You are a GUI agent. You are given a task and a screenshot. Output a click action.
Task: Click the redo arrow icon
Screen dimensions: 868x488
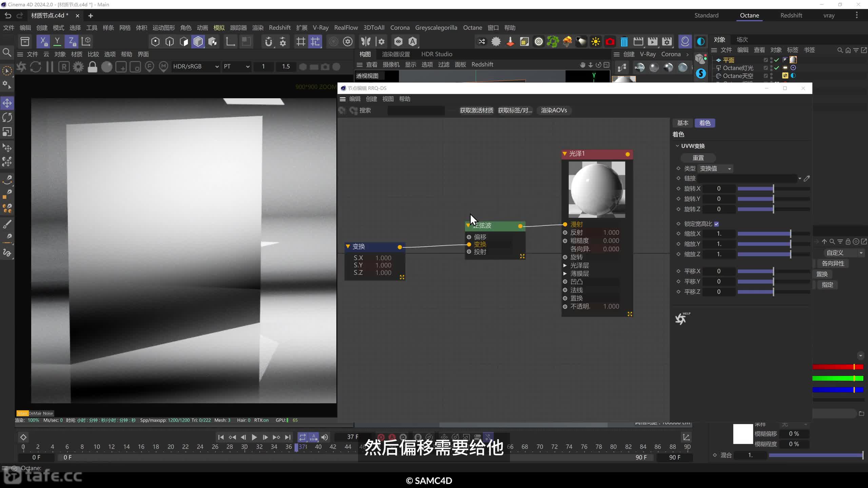click(20, 15)
